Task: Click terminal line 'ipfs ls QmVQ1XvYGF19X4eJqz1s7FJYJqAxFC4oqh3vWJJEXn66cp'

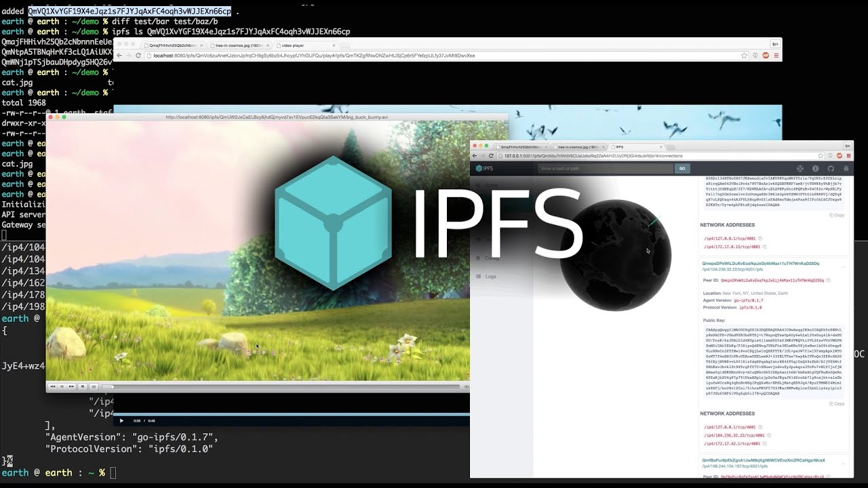Action: [231, 32]
